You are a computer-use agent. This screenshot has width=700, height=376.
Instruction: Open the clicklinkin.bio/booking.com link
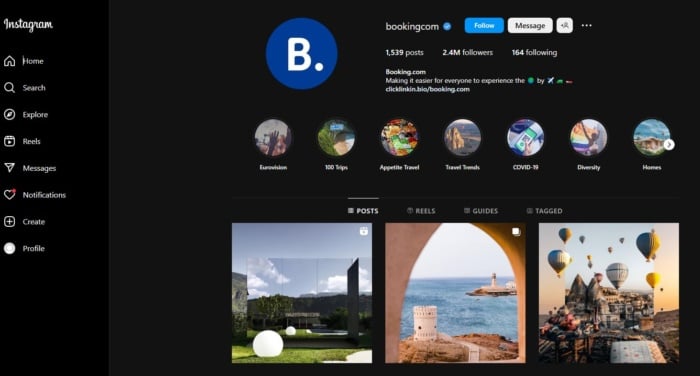(427, 89)
